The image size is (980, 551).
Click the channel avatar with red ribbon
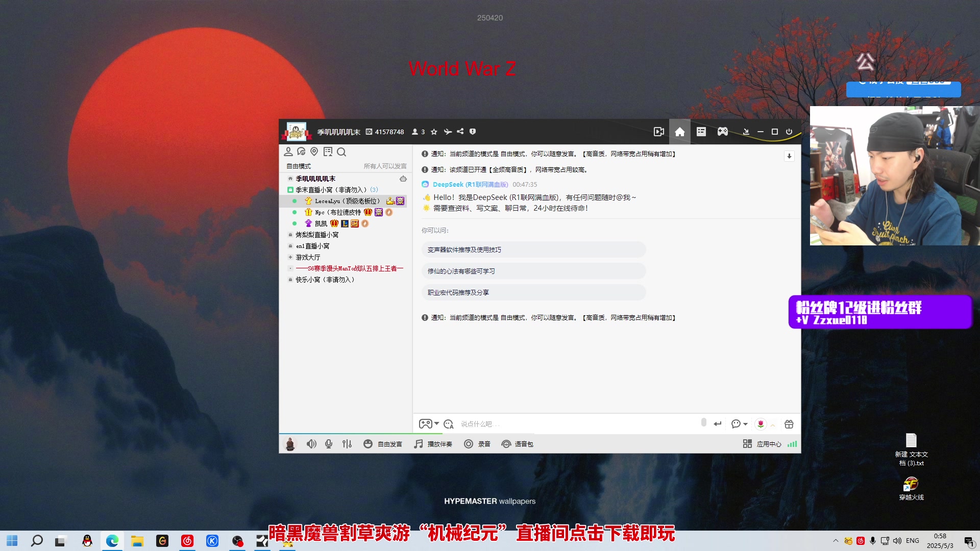tap(296, 132)
